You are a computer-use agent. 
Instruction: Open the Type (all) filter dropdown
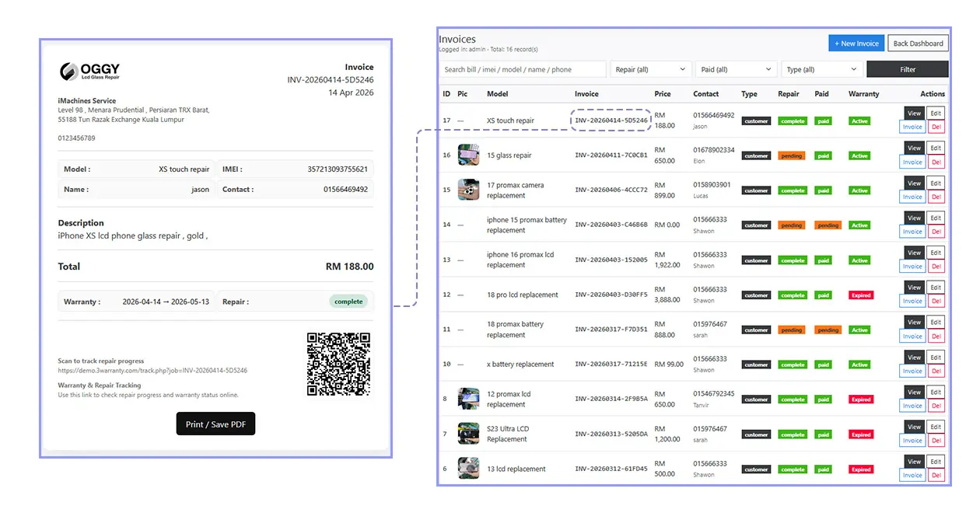pyautogui.click(x=821, y=69)
